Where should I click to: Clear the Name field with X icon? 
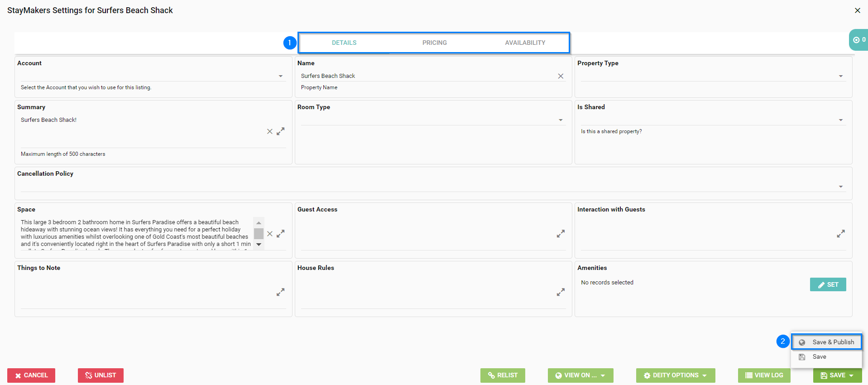pyautogui.click(x=561, y=76)
